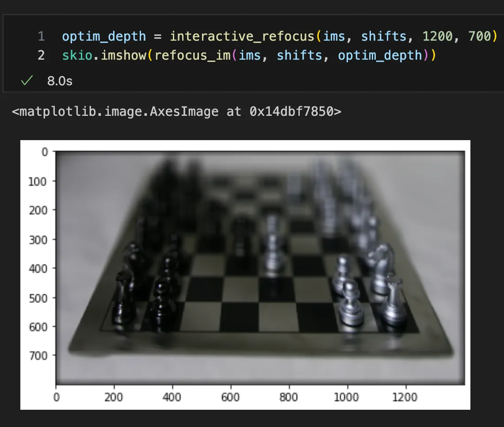The height and width of the screenshot is (427, 504).
Task: Click optim_depth variable starting line 1
Action: point(104,36)
